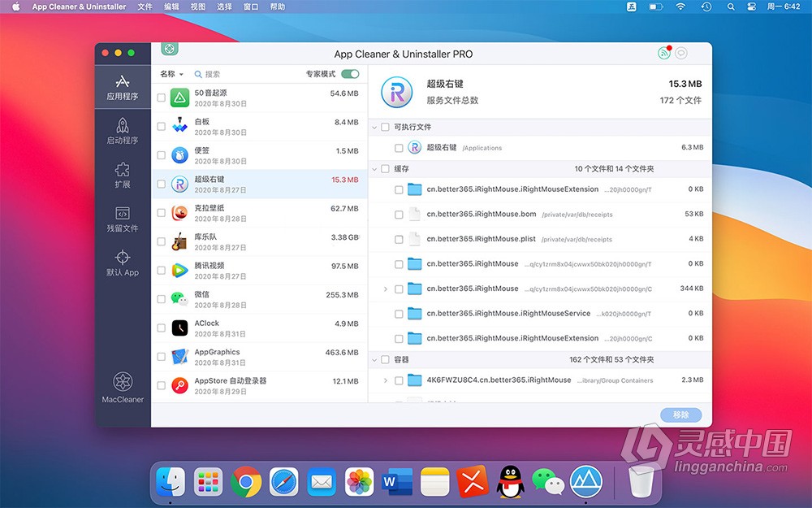Open Control Center in menu bar

[751, 7]
